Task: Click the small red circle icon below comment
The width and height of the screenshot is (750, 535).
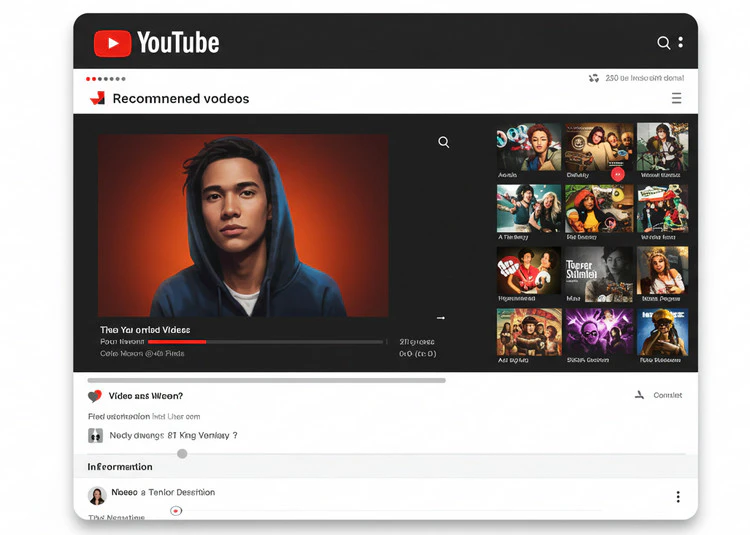Action: point(176,511)
